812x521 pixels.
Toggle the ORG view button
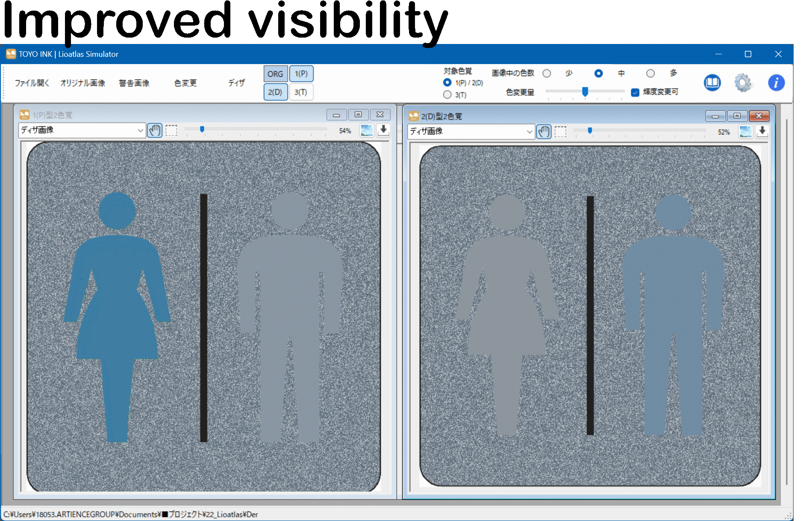[x=275, y=74]
